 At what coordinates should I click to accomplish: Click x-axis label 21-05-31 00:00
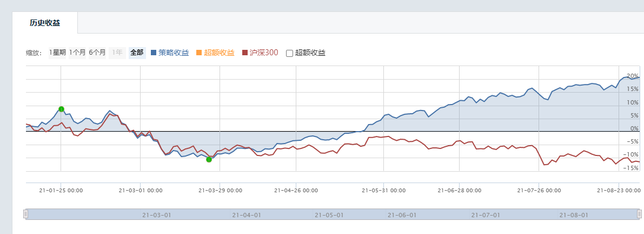383,191
